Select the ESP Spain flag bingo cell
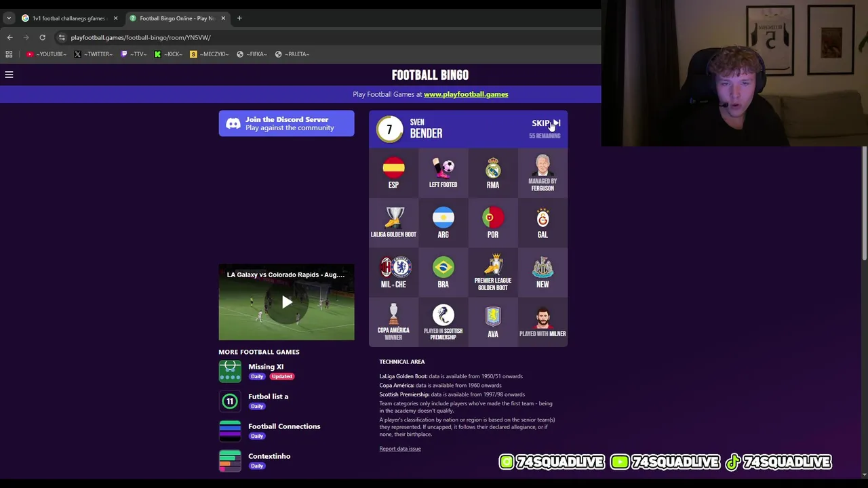 point(393,173)
